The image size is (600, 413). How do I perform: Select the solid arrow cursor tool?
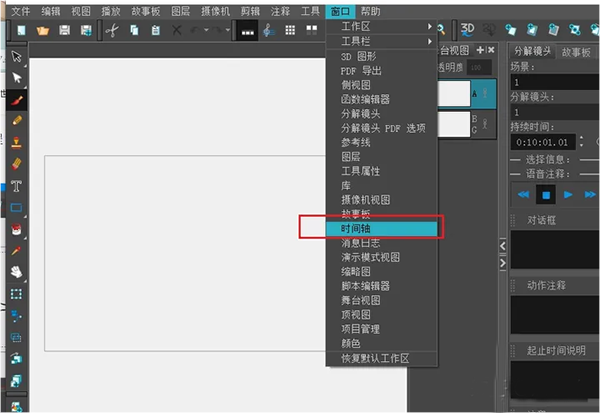[16, 78]
